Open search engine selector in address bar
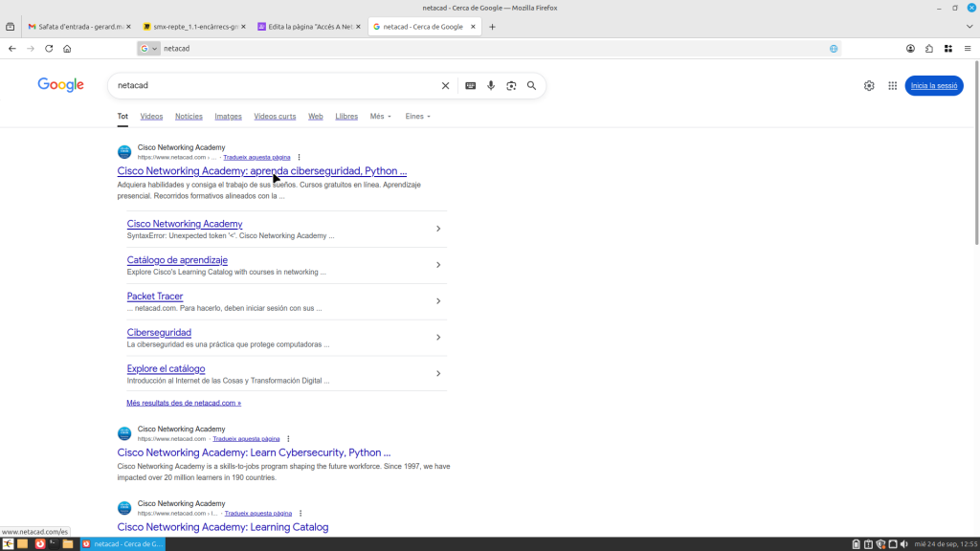 coord(148,49)
